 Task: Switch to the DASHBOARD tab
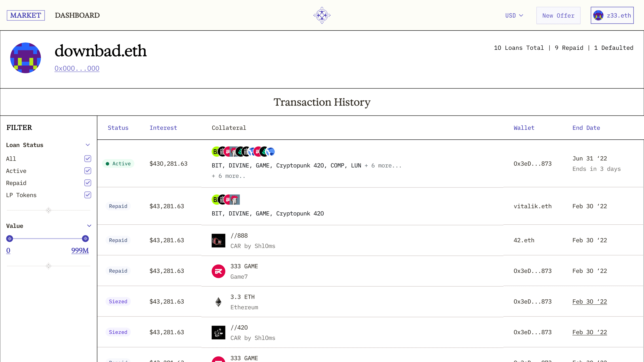[77, 15]
